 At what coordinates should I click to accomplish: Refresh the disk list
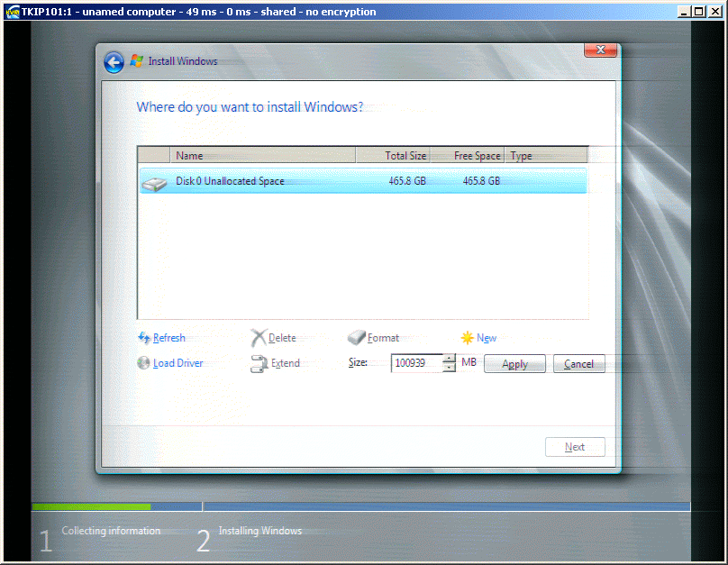coord(169,338)
